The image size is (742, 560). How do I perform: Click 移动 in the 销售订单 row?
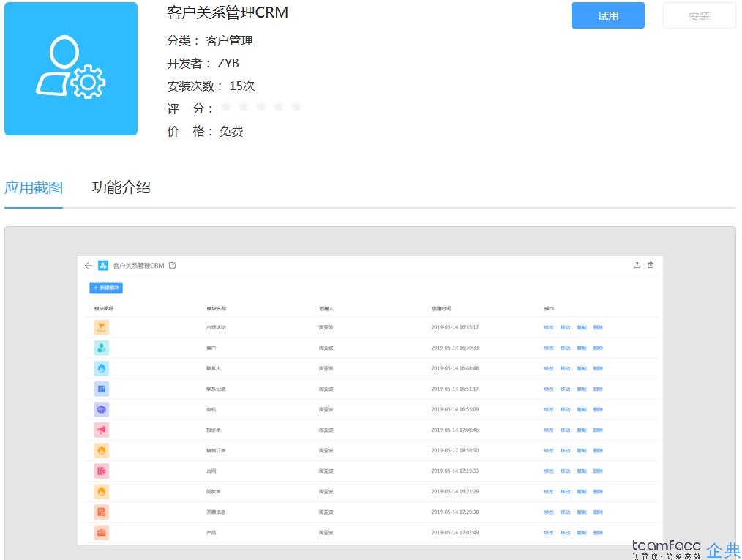(x=565, y=451)
